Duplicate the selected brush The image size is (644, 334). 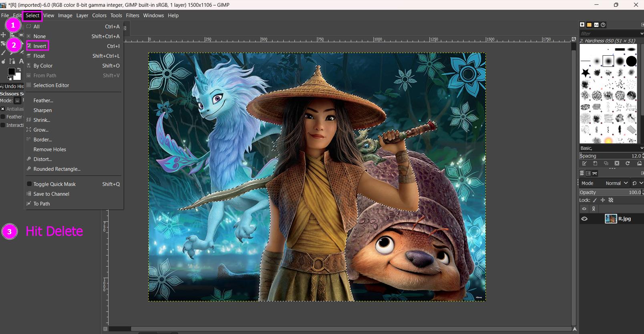click(606, 163)
